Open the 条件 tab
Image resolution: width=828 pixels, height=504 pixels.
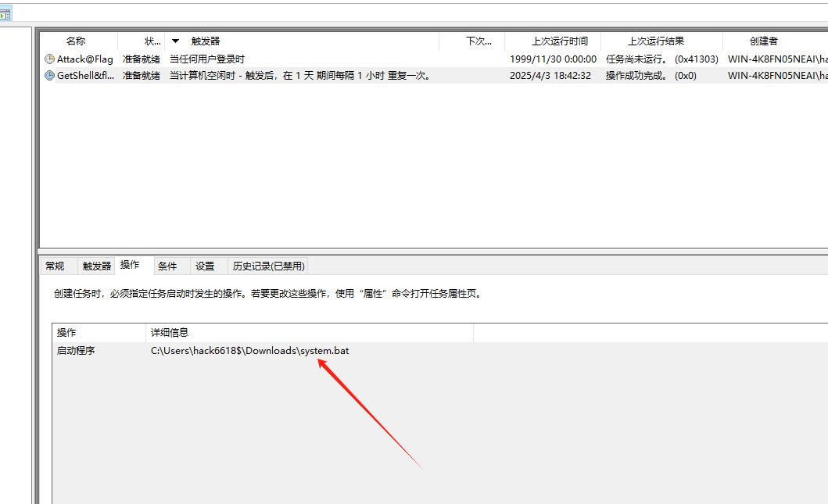click(x=167, y=266)
